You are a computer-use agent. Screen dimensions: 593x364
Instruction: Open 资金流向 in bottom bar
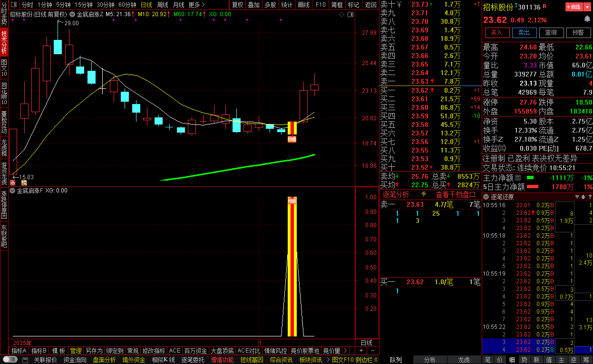pos(75,360)
